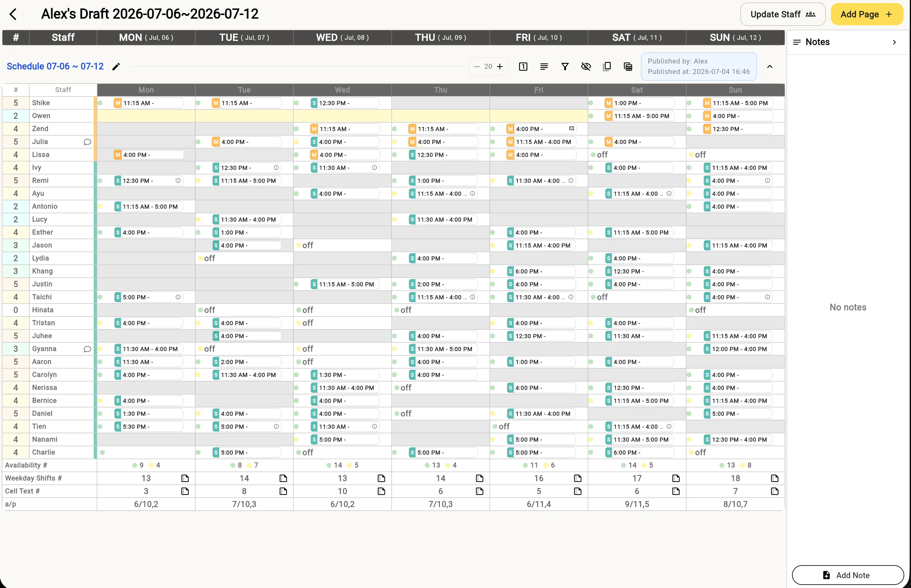
Task: Select the THU (Jul, 09) column header
Action: coord(441,38)
